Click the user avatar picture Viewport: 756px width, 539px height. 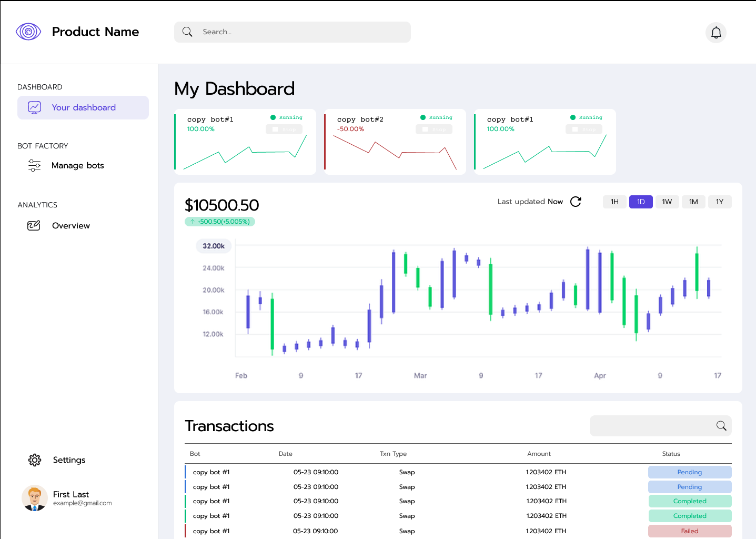(x=35, y=498)
